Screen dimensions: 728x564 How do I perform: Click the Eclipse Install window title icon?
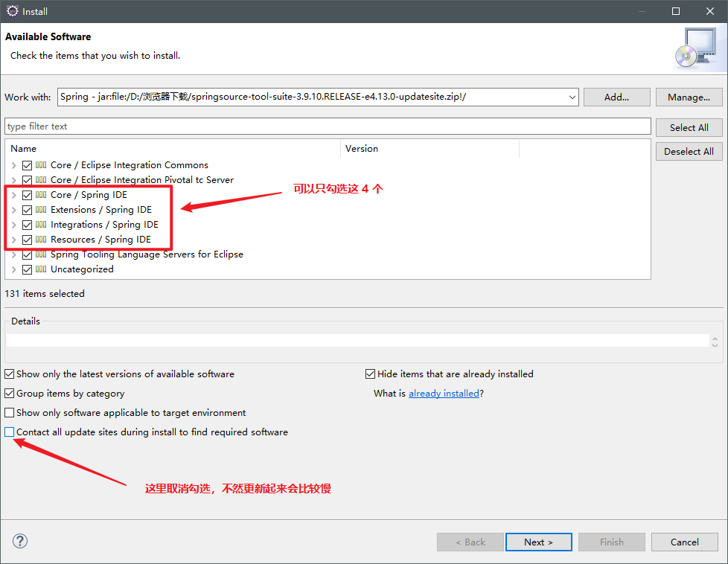pos(12,11)
